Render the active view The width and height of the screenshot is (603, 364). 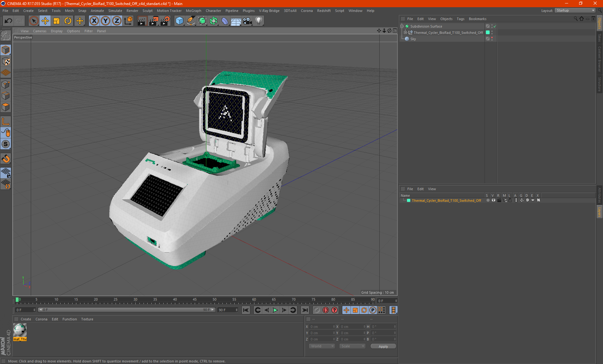[142, 21]
